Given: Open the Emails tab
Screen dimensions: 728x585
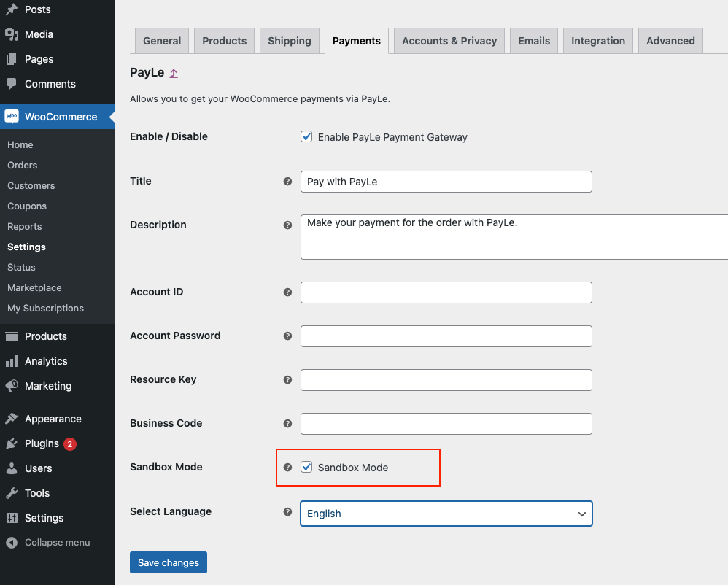Looking at the screenshot, I should [534, 41].
